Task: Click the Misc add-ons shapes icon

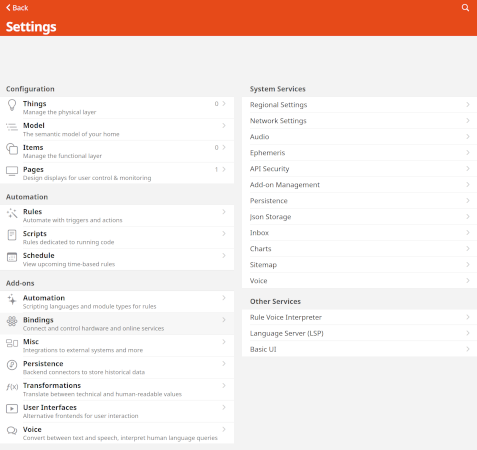Action: tap(12, 343)
